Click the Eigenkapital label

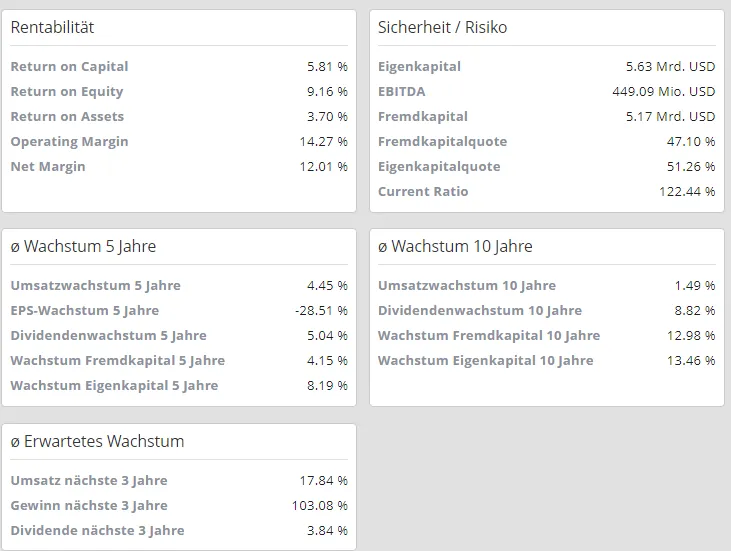[x=419, y=67]
